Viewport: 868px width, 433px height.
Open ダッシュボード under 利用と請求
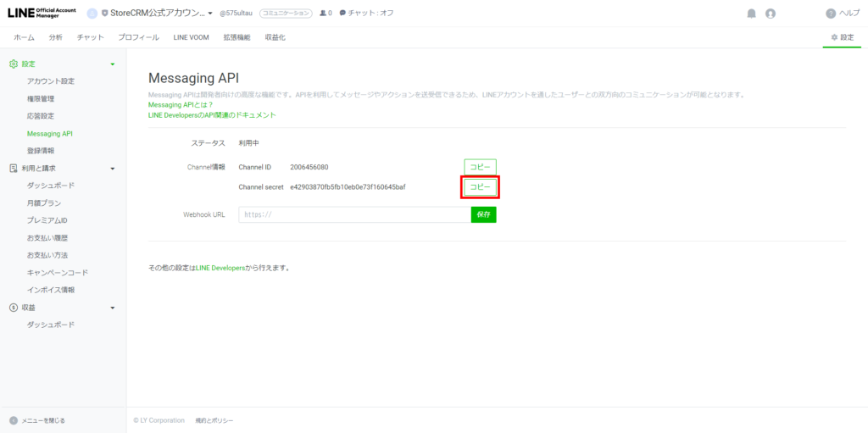coord(50,186)
